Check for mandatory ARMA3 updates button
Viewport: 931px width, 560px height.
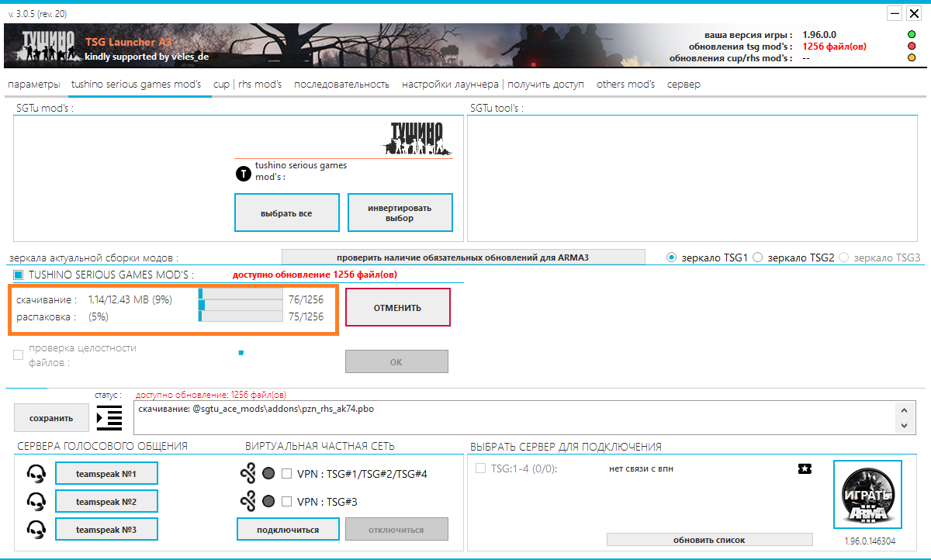pos(463,257)
